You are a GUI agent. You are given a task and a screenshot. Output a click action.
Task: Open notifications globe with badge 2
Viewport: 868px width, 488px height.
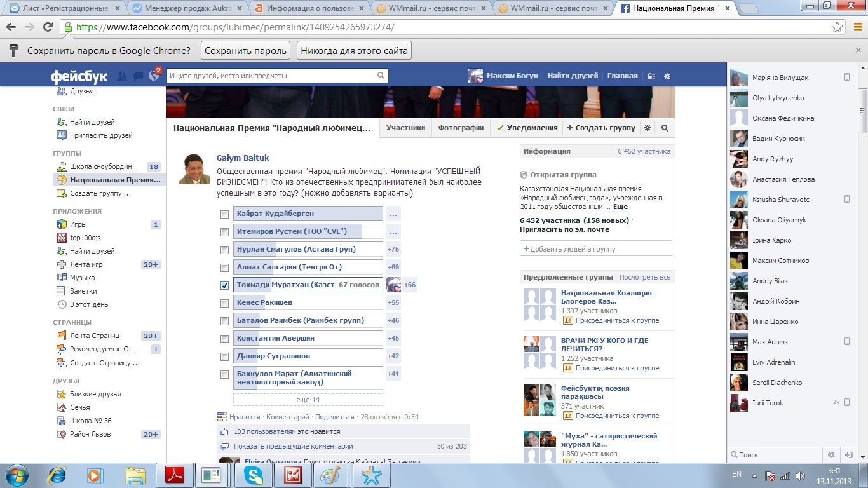[154, 75]
